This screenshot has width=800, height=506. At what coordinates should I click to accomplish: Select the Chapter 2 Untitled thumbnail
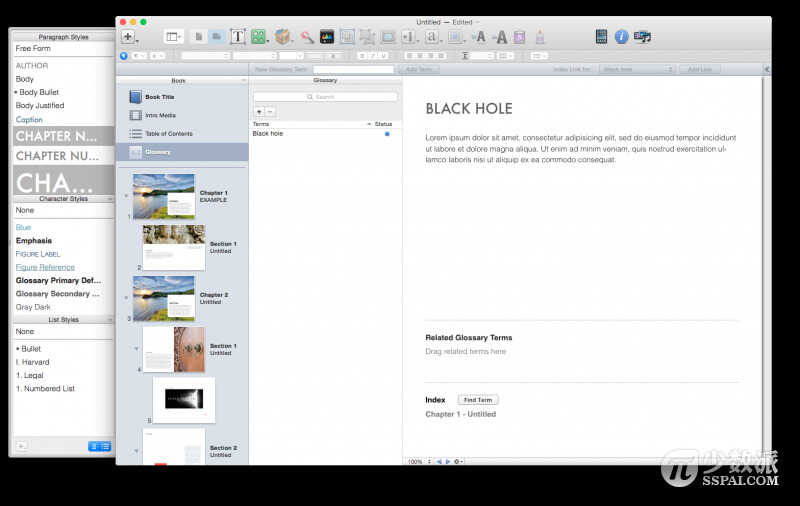(164, 298)
